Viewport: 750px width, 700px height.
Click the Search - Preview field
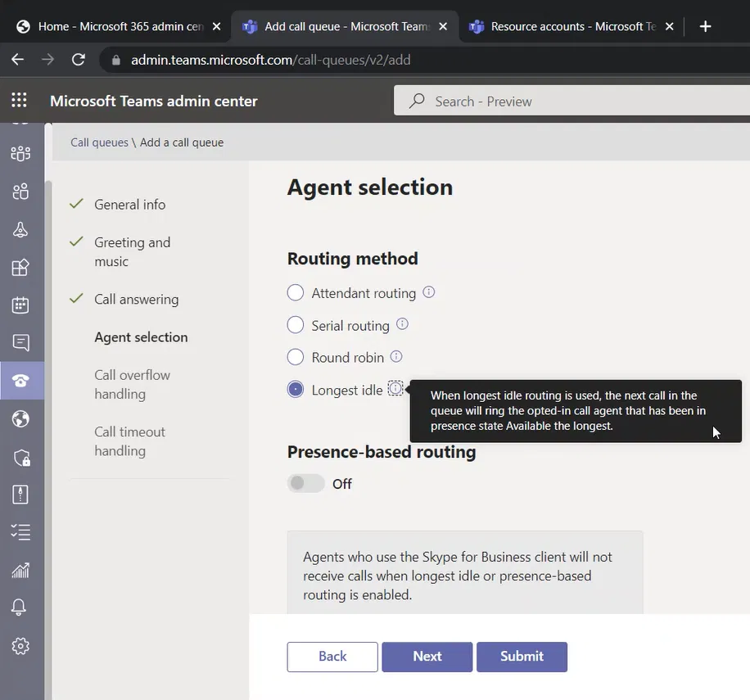point(573,102)
